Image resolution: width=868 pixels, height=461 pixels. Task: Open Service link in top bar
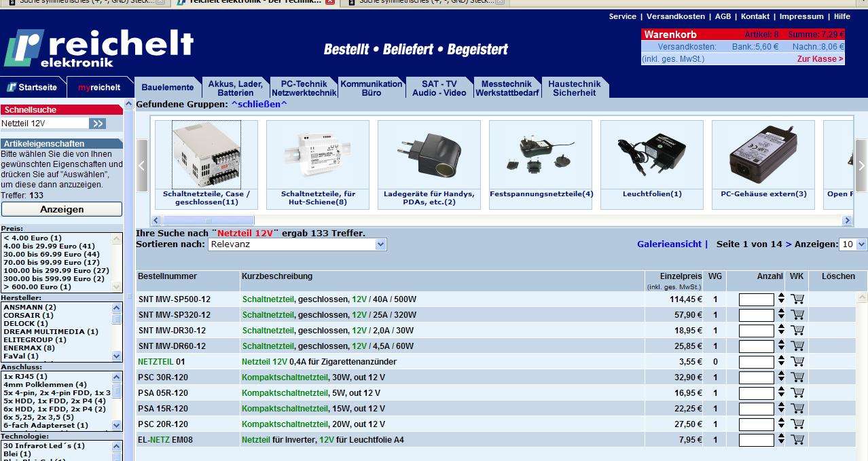pos(622,16)
